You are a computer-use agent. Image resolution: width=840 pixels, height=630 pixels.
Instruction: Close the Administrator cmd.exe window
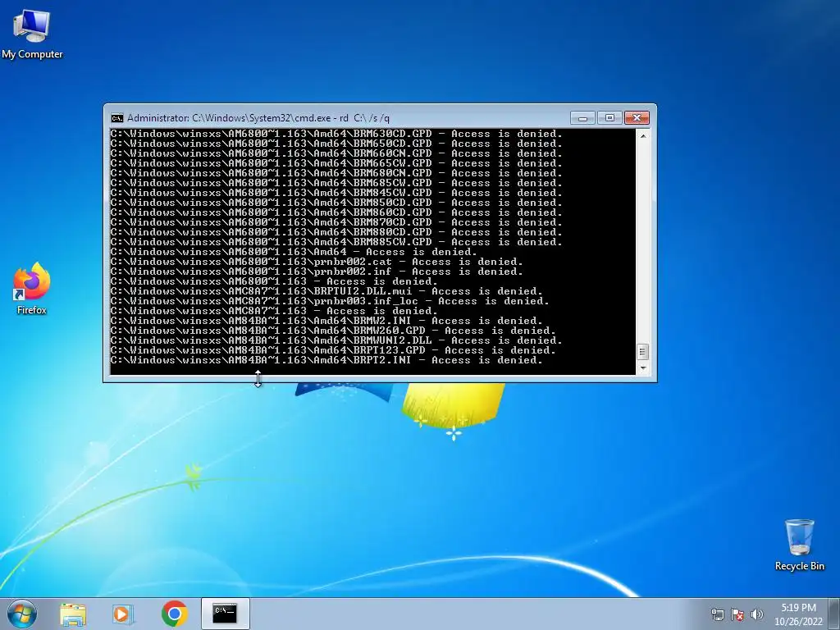(637, 118)
